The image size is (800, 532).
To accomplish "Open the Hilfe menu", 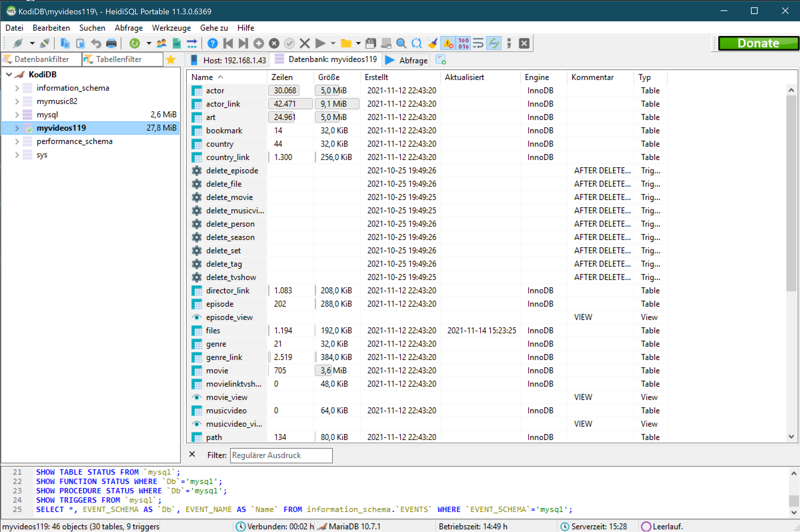I will click(x=246, y=28).
